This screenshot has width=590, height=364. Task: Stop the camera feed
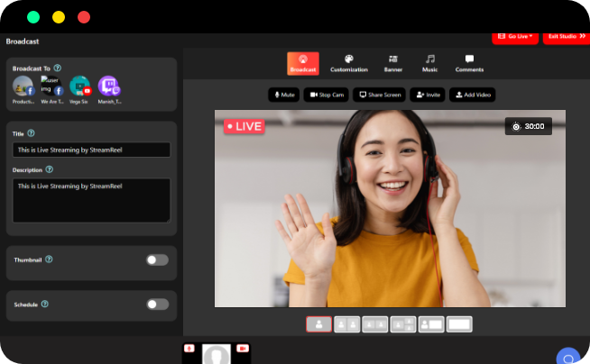[x=326, y=94]
